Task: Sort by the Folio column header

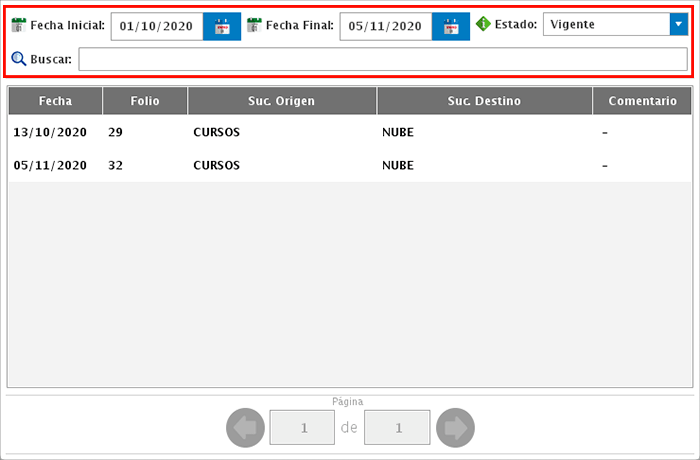Action: tap(144, 101)
